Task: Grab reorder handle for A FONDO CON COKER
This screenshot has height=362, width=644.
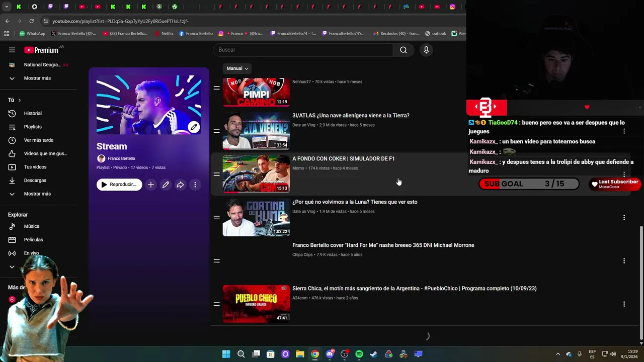Action: pos(216,174)
